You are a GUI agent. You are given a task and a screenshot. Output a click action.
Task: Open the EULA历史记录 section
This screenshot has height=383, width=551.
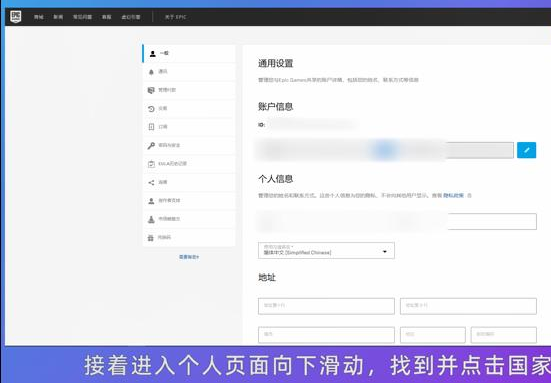click(x=189, y=164)
